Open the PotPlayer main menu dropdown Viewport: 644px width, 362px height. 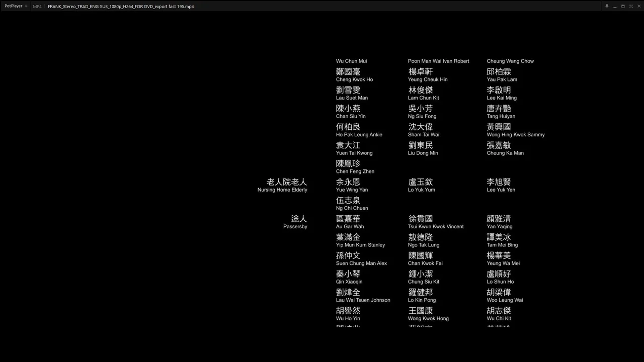(16, 6)
